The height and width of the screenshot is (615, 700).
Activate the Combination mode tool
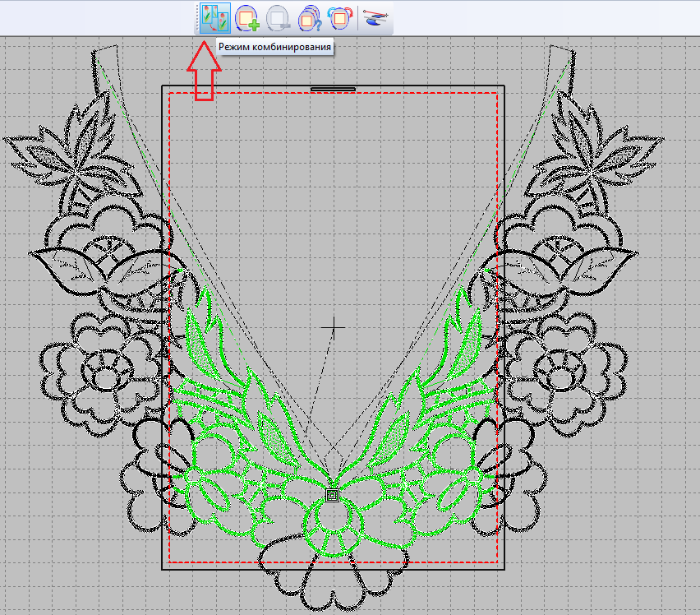pos(214,17)
